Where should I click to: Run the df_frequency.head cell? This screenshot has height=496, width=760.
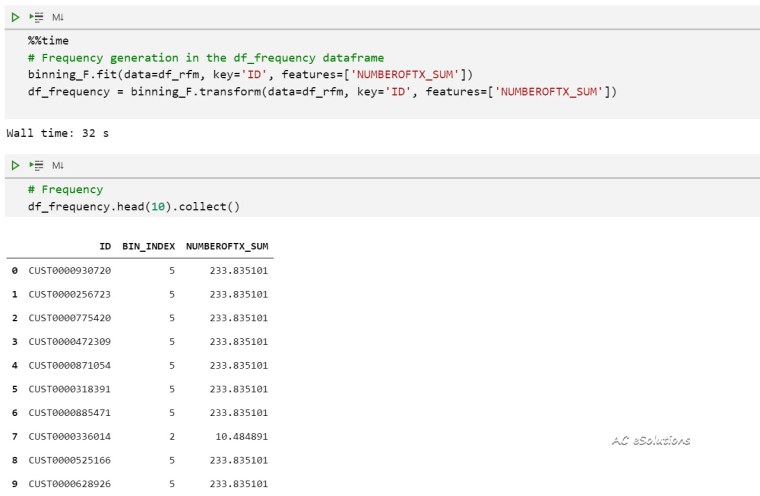(x=14, y=165)
